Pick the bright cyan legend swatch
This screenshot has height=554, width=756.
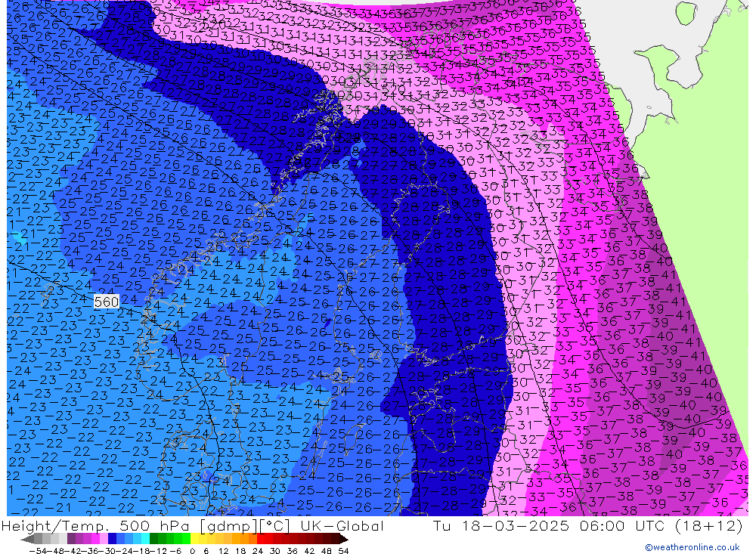(145, 539)
